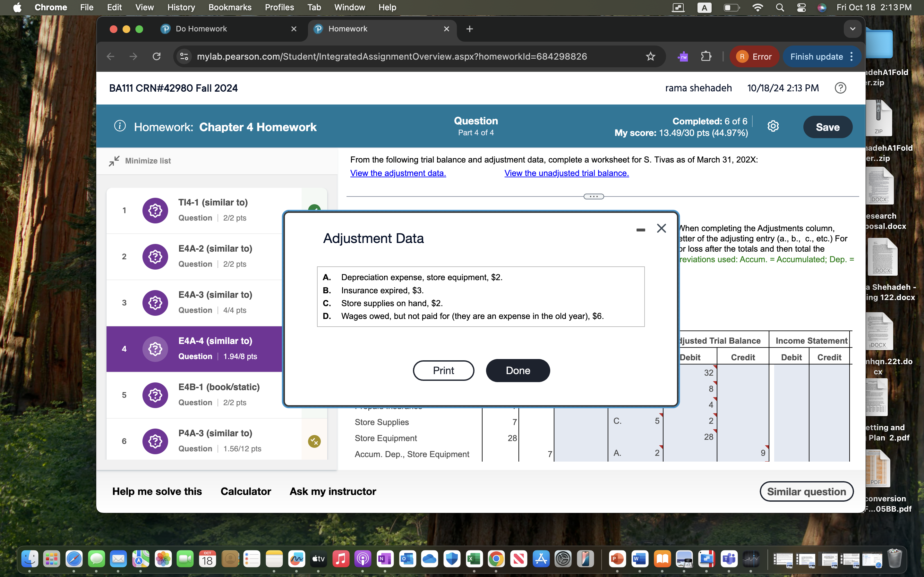Screen dimensions: 924x577
Task: Open View the unadjusted trial balance link
Action: [x=566, y=173]
